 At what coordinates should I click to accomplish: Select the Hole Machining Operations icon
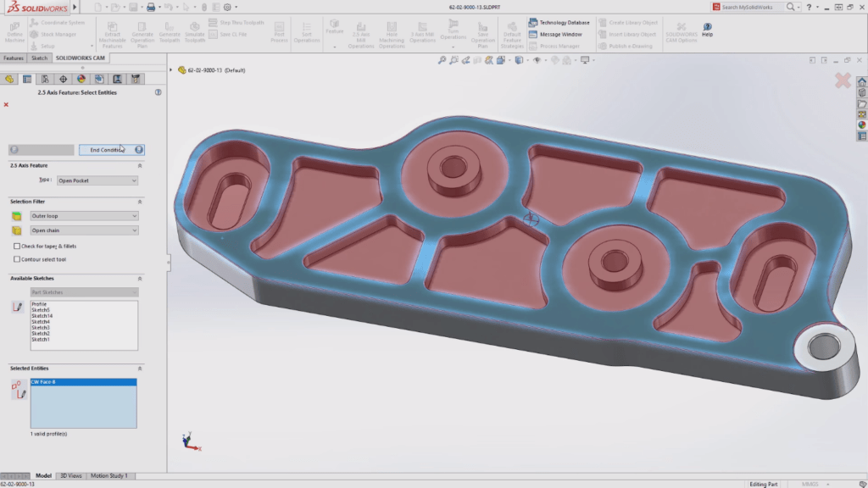click(x=392, y=30)
